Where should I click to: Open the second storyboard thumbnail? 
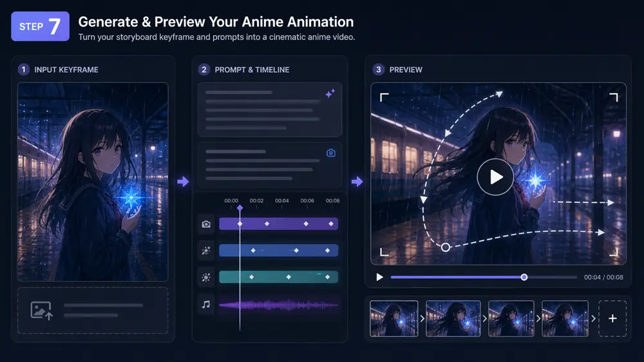(453, 318)
